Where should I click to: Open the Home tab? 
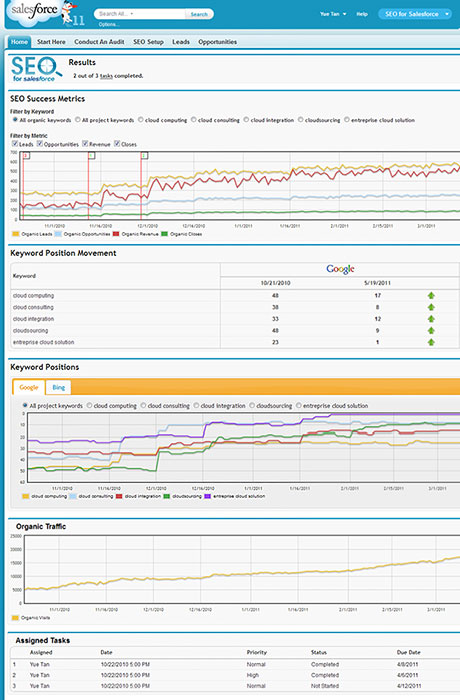tap(19, 42)
